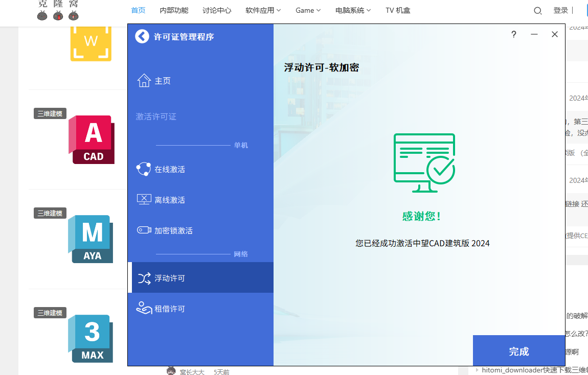The image size is (588, 375).
Task: Click the 激活许可证 section label
Action: [156, 116]
